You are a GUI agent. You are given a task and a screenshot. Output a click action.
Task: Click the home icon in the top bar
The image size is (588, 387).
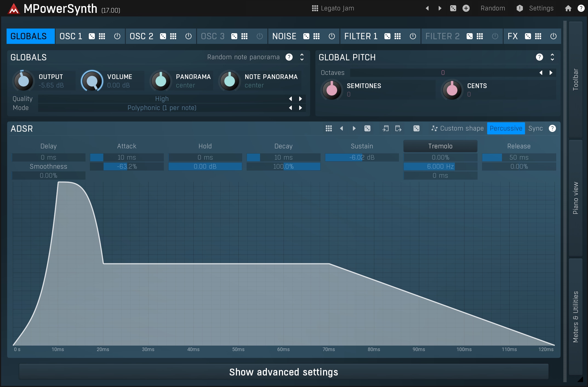568,8
